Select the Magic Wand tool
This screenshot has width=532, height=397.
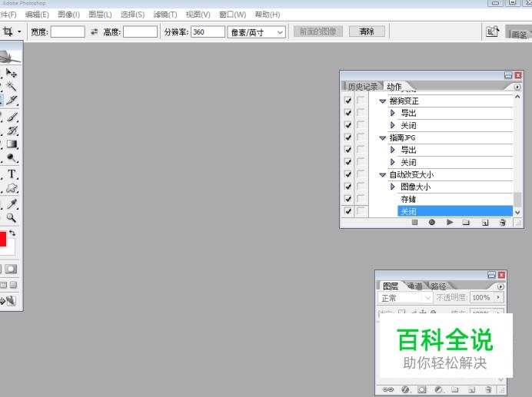[x=12, y=87]
